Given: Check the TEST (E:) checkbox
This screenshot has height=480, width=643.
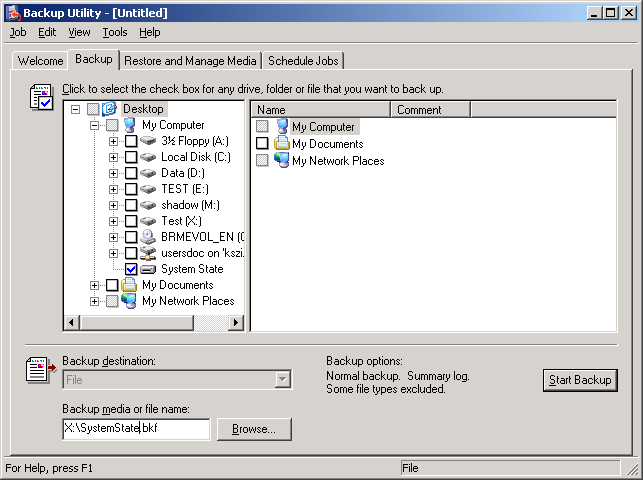Looking at the screenshot, I should [x=131, y=189].
